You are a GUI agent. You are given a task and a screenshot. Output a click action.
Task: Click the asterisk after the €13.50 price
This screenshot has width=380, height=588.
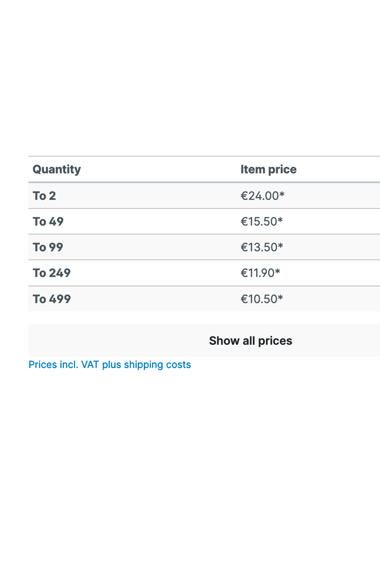[280, 245]
